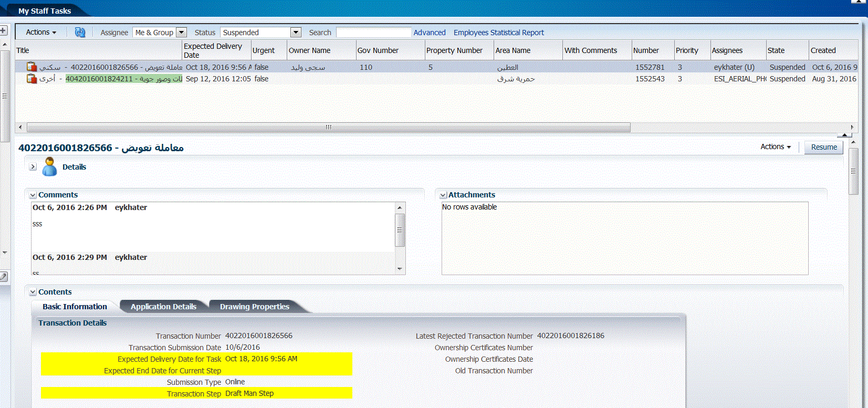Sort by the Gov Number column header
This screenshot has width=868, height=408.
(390, 50)
